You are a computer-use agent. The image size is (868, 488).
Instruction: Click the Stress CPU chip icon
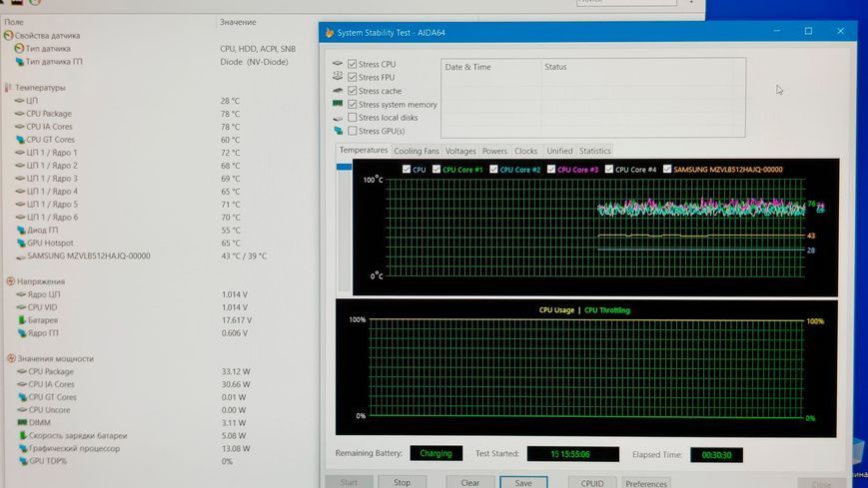point(338,64)
